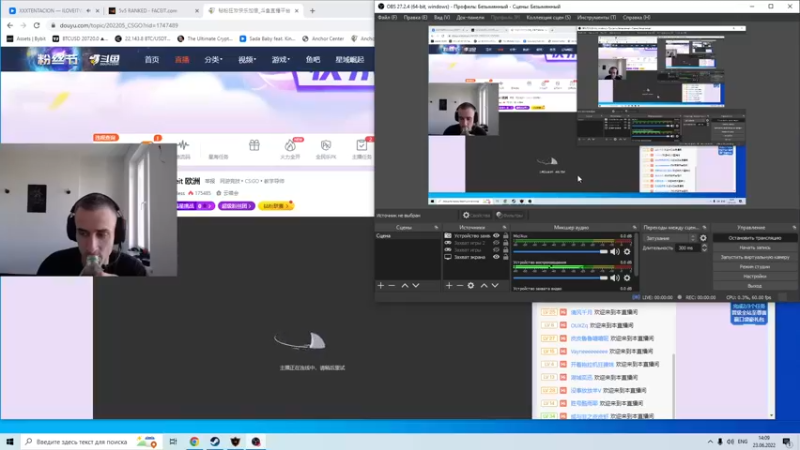Pop out the Sources dock panel
Viewport: 800px width, 450px height.
pos(505,228)
